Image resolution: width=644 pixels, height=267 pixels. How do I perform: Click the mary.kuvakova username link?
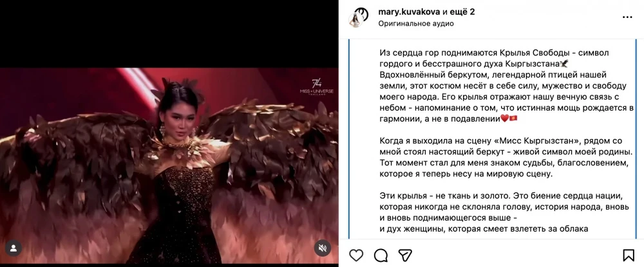[x=409, y=12]
